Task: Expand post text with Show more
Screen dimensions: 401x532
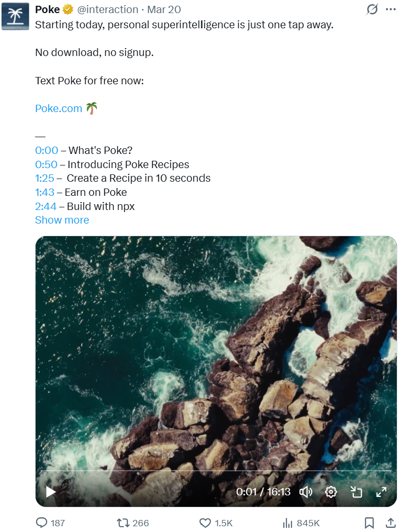Action: click(62, 220)
